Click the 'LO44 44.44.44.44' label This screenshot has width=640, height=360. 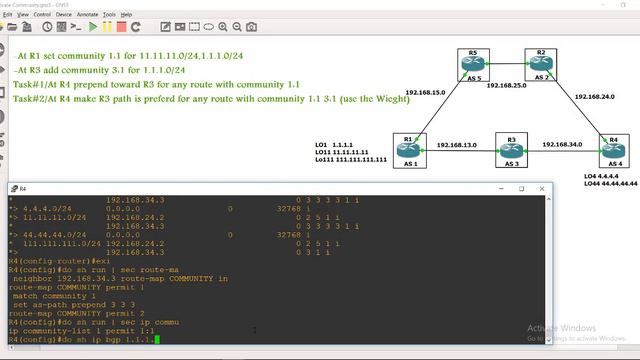[x=610, y=184]
